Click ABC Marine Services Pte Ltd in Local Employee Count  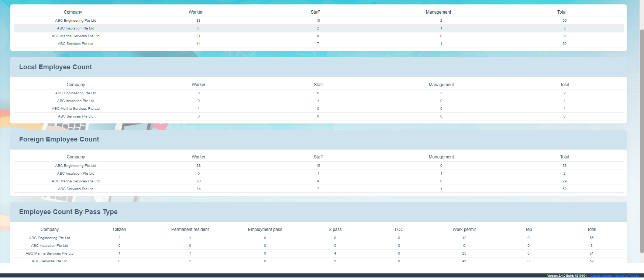(76, 109)
